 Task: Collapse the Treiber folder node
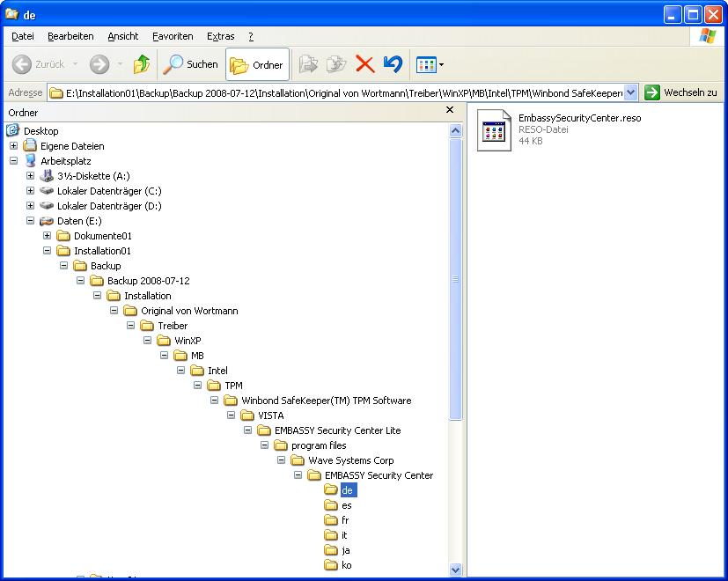(130, 325)
